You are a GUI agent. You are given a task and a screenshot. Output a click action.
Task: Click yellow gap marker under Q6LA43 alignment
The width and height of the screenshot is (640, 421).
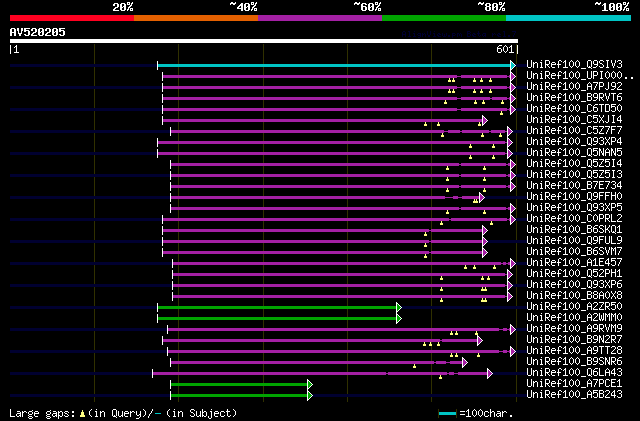pyautogui.click(x=440, y=377)
